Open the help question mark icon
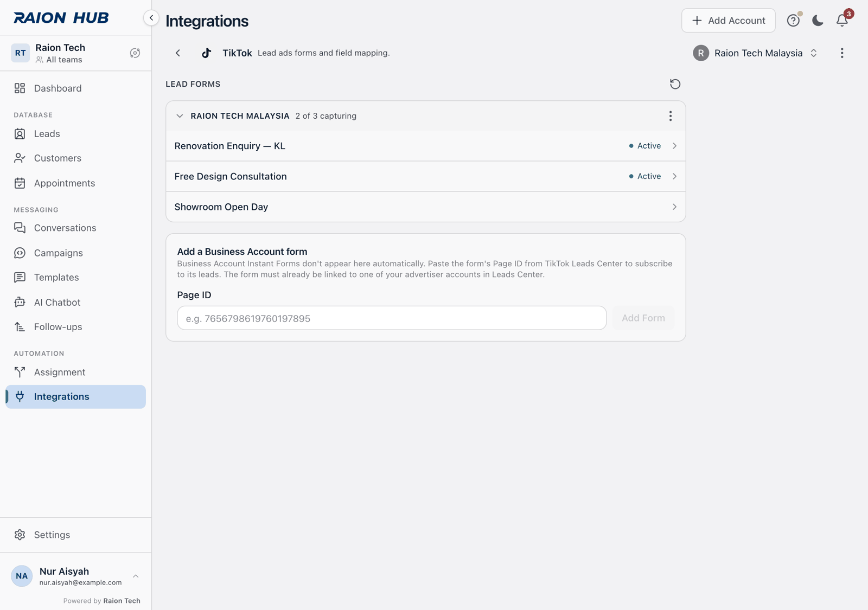This screenshot has width=868, height=610. coord(793,21)
